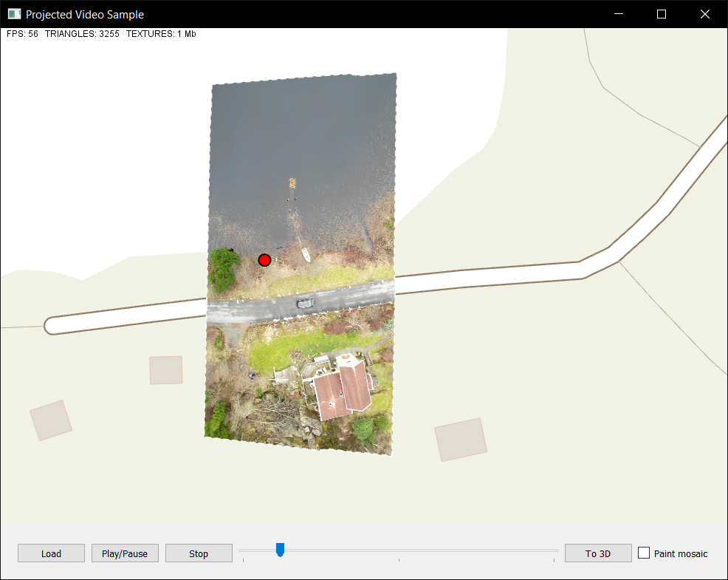Switch view with To 3D button
Image resolution: width=728 pixels, height=580 pixels.
point(598,553)
